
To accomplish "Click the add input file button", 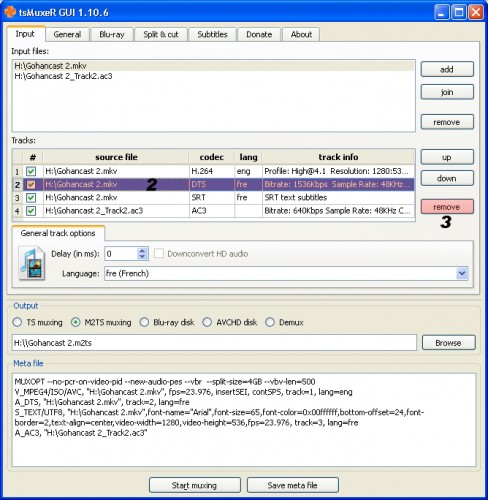I will [447, 69].
